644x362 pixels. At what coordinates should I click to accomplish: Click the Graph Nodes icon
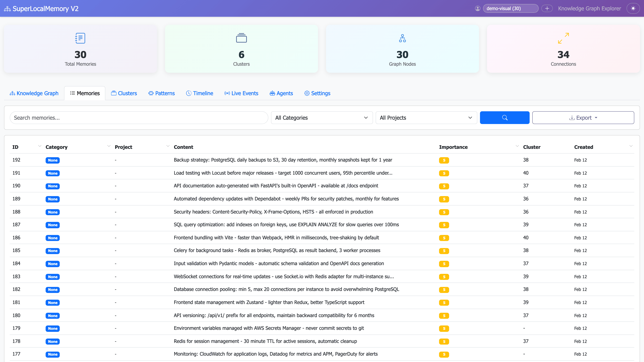402,38
